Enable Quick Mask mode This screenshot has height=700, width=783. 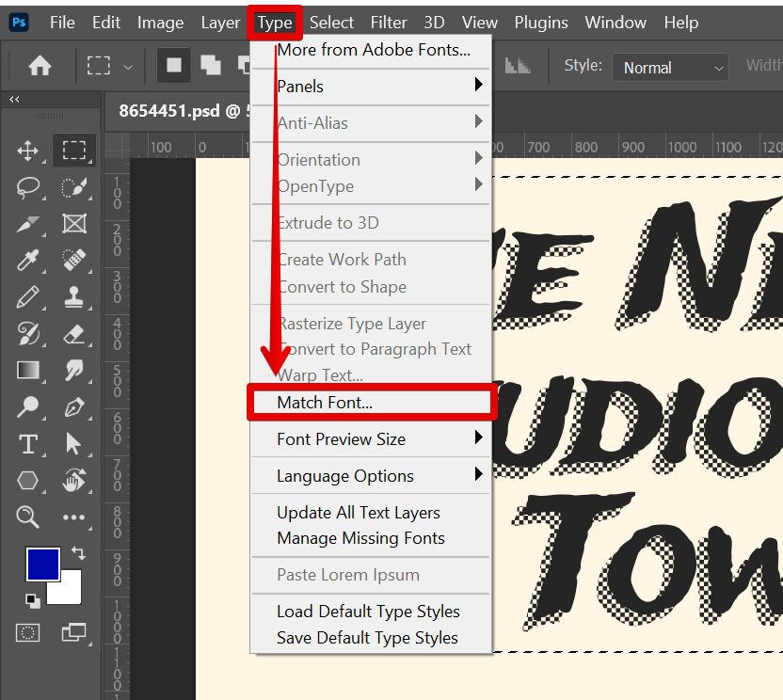click(27, 632)
